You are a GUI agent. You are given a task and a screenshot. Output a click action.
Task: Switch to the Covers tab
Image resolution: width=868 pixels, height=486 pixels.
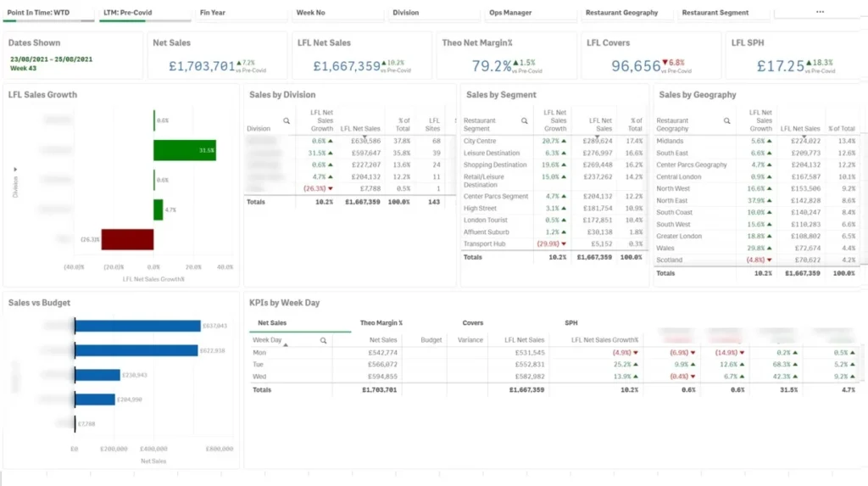(472, 322)
